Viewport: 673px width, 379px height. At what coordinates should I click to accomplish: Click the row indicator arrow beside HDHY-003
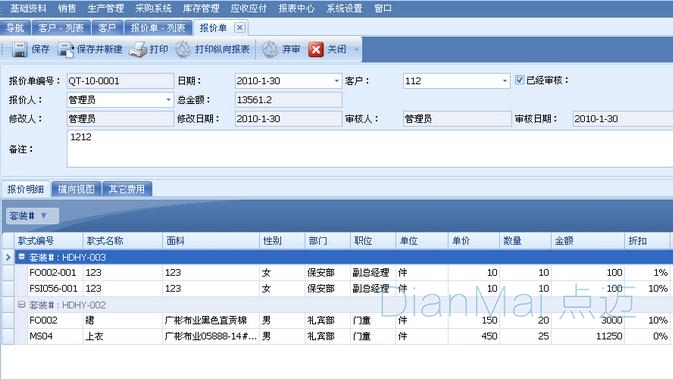(8, 257)
